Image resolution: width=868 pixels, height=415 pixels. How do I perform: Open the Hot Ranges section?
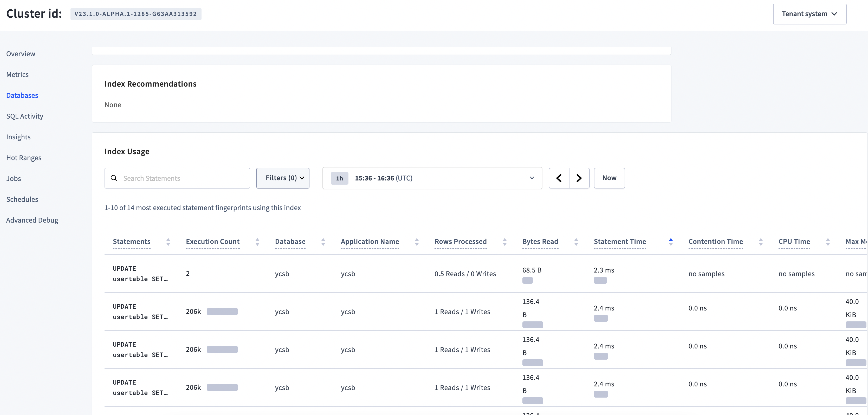24,158
